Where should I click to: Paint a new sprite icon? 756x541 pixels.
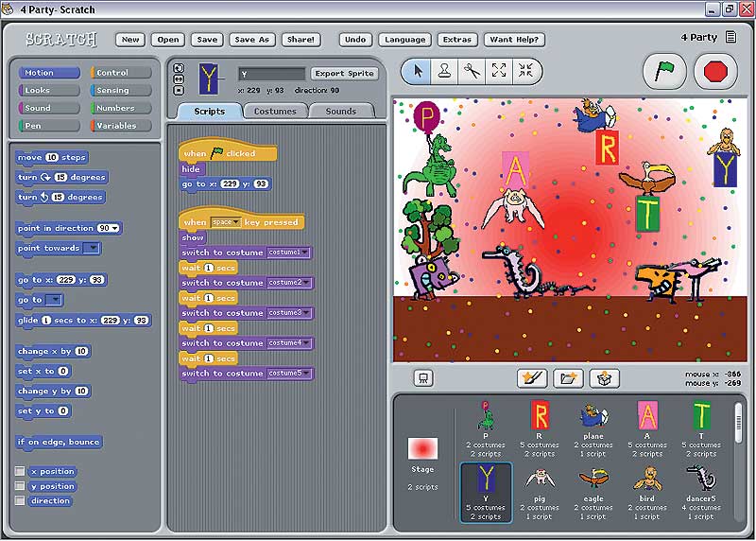coord(532,378)
